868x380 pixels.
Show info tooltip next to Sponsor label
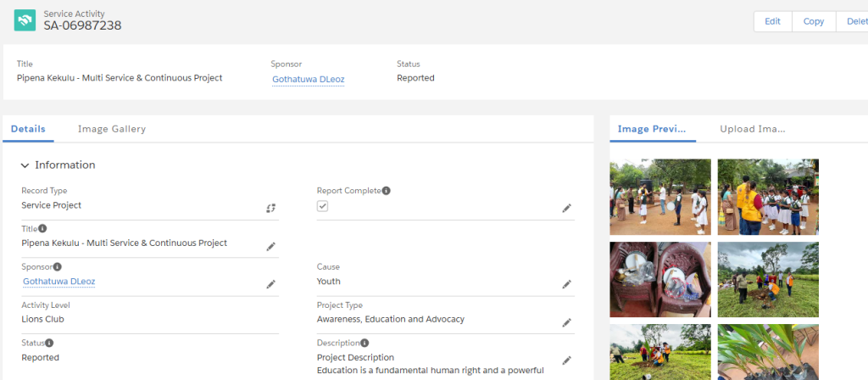(x=58, y=266)
